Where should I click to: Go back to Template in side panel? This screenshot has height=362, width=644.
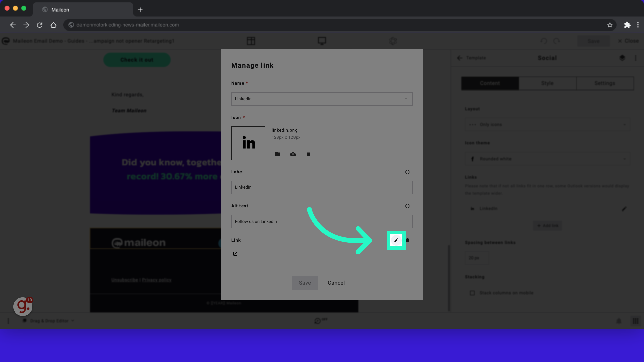[x=471, y=58]
